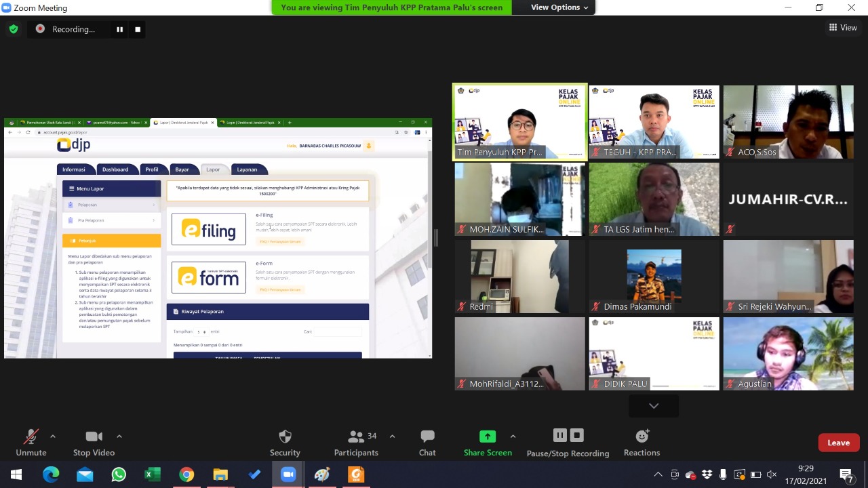Select Agustian's video thumbnail
Viewport: 868px width, 488px height.
coord(788,353)
